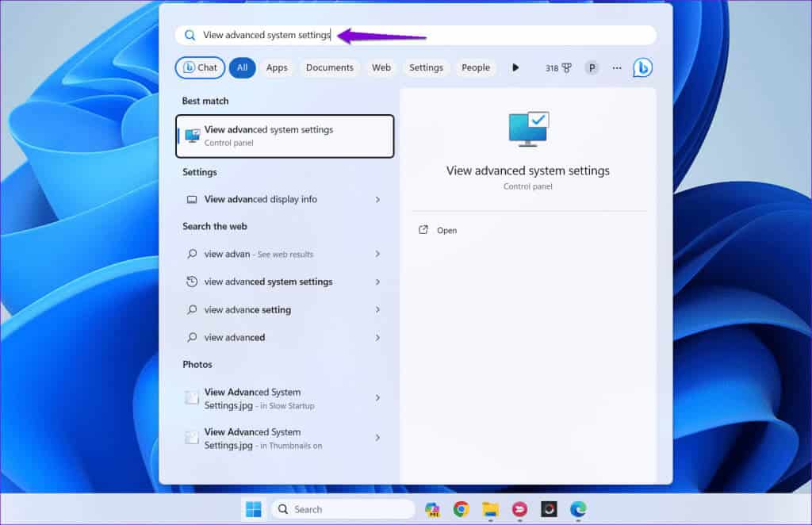Switch to the People filter tab
Viewport: 812px width, 525px height.
(476, 68)
